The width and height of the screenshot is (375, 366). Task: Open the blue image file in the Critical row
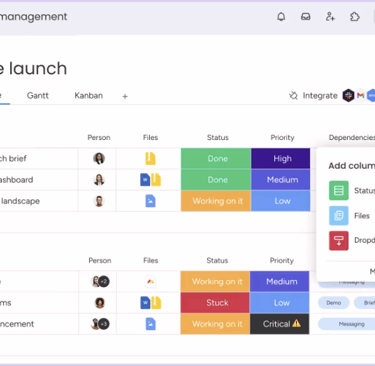tap(151, 324)
